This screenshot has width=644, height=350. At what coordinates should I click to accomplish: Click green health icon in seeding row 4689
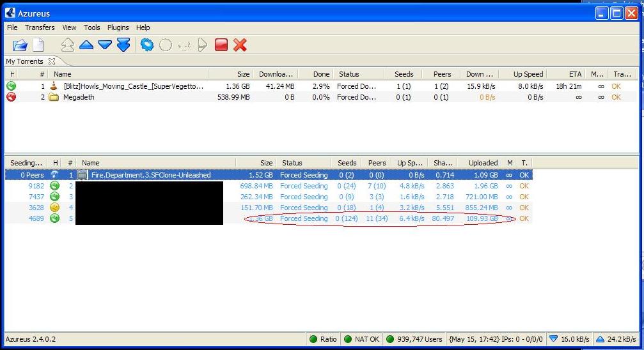tap(54, 218)
